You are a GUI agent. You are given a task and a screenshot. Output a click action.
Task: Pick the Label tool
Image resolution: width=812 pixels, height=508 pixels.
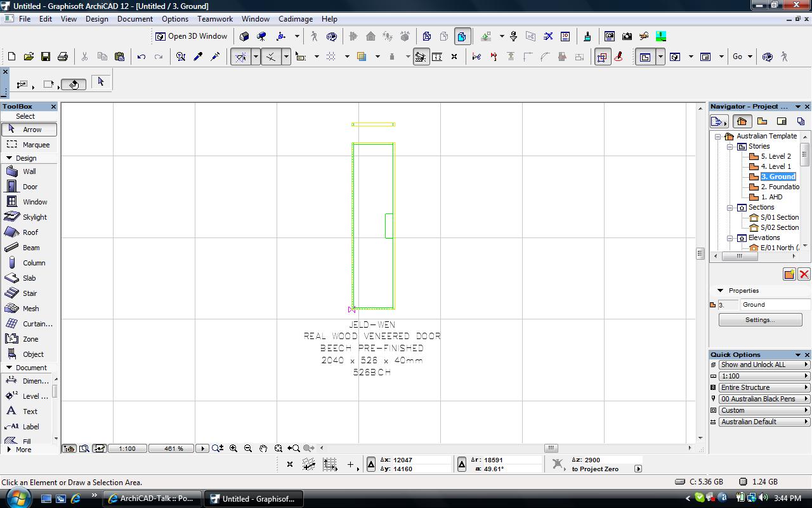pyautogui.click(x=27, y=427)
